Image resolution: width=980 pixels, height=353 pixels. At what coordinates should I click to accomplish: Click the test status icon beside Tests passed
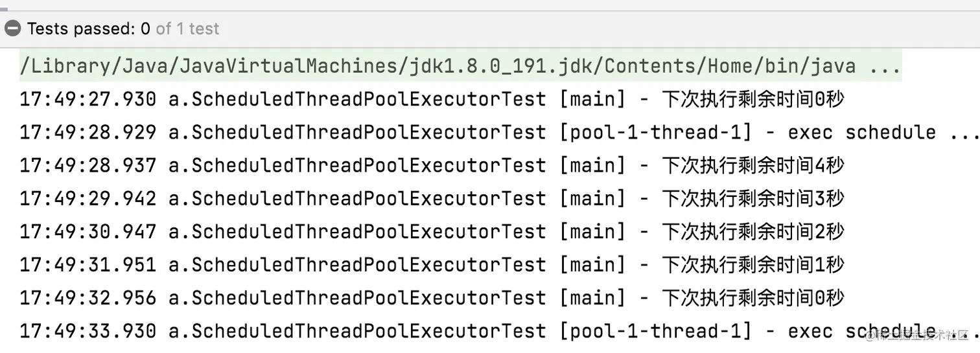pyautogui.click(x=12, y=28)
